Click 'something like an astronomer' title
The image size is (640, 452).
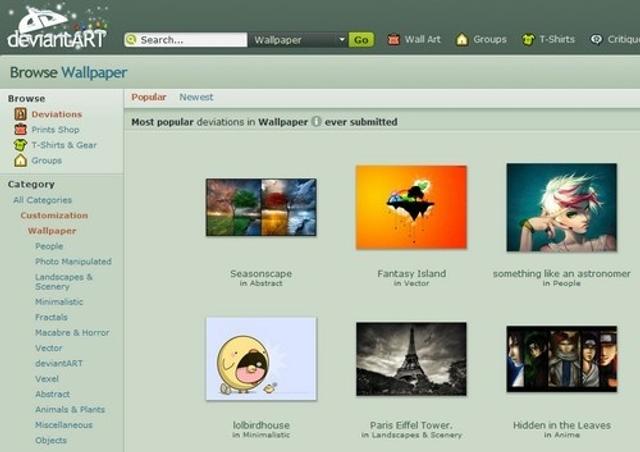pos(562,274)
